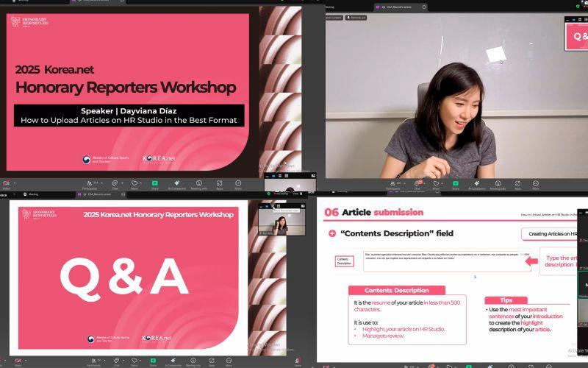Expand Video options arrow beneath the workshop title slide
The height and width of the screenshot is (368, 588).
point(15,183)
